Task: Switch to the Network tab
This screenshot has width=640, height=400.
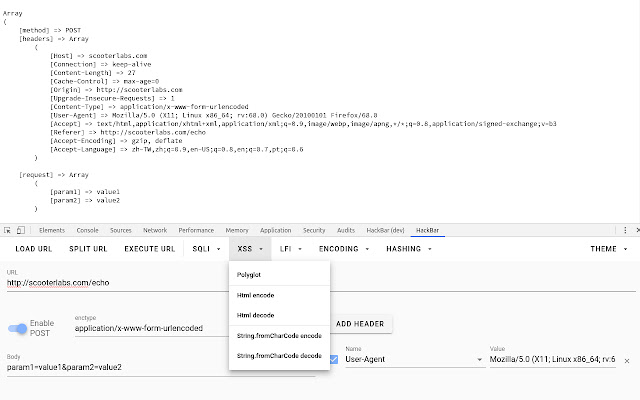Action: tap(155, 230)
